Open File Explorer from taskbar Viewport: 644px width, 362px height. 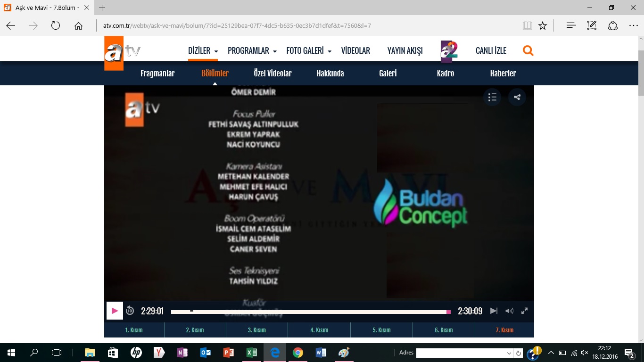(90, 353)
